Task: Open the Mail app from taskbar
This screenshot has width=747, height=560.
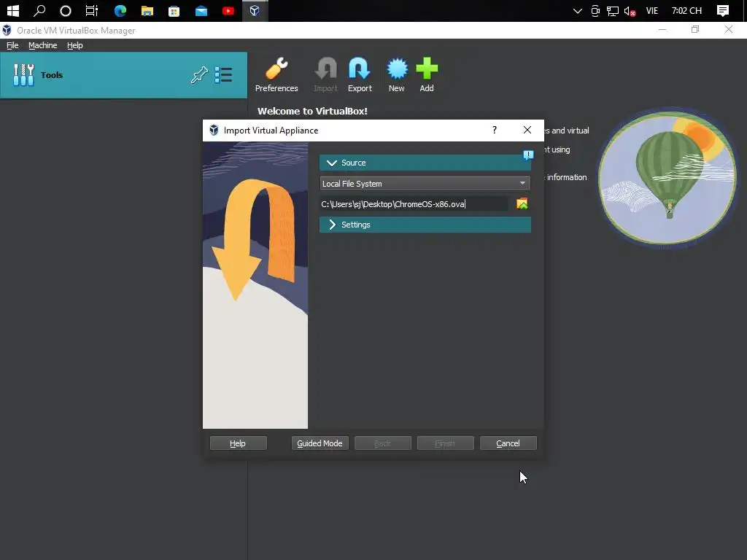Action: [201, 10]
